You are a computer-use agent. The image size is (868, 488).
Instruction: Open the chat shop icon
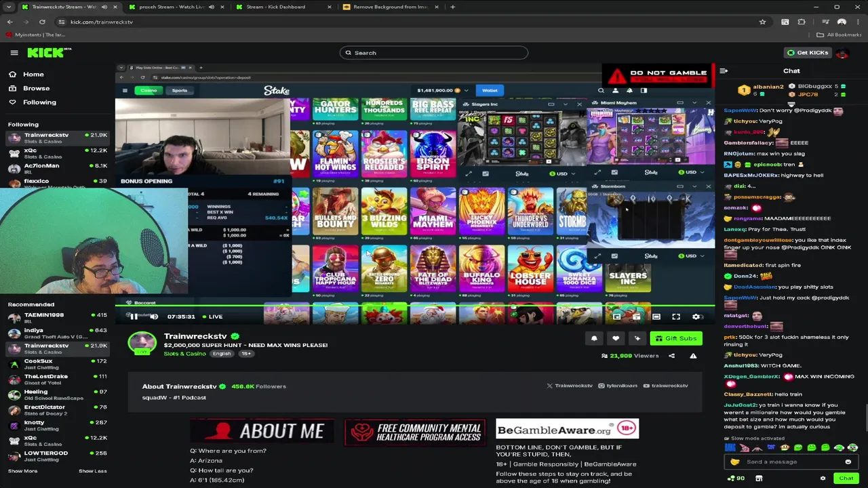759,478
